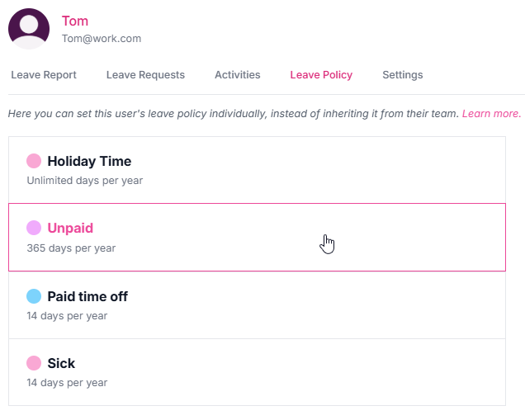Select the Unpaid leave policy title
Viewport: 525px width, 420px height.
point(70,228)
